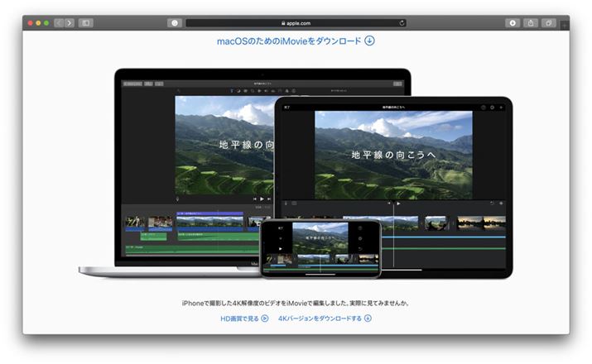Go back to the previous page in Safari

[59, 23]
